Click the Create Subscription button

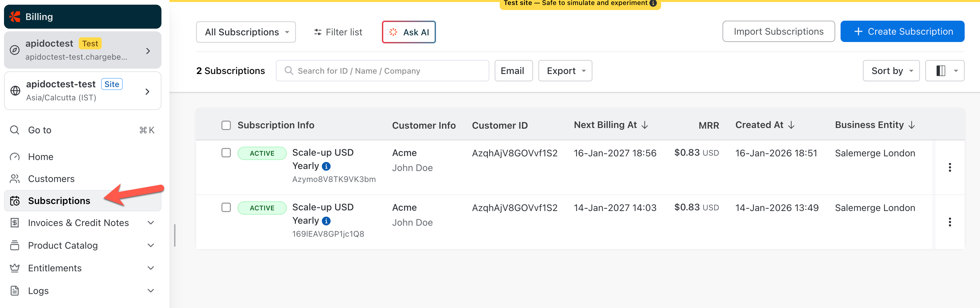(x=902, y=32)
